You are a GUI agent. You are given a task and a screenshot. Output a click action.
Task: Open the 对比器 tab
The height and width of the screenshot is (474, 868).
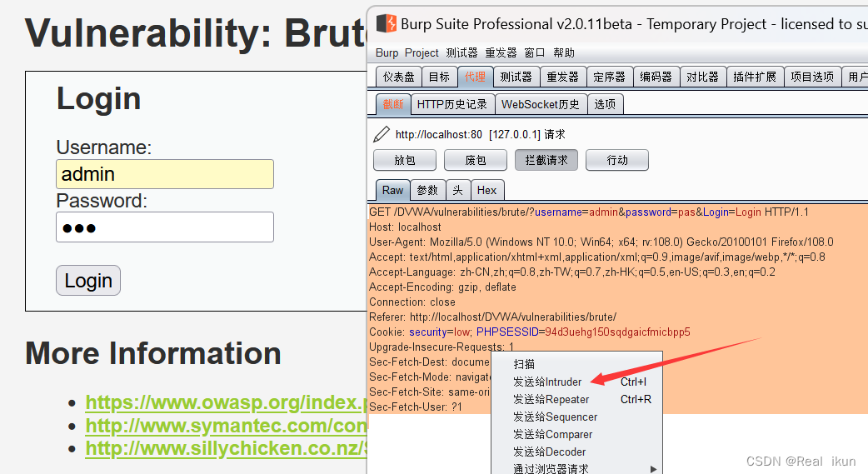coord(702,77)
